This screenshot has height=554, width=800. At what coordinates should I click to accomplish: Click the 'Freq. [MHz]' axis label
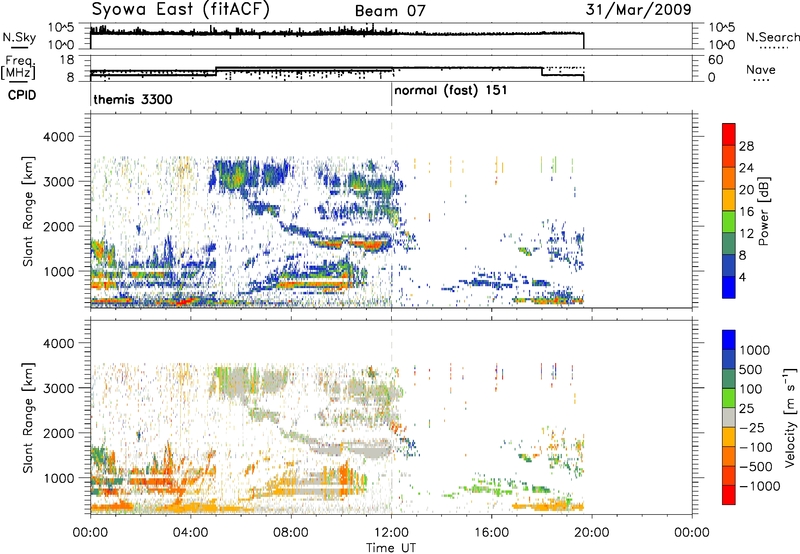18,68
